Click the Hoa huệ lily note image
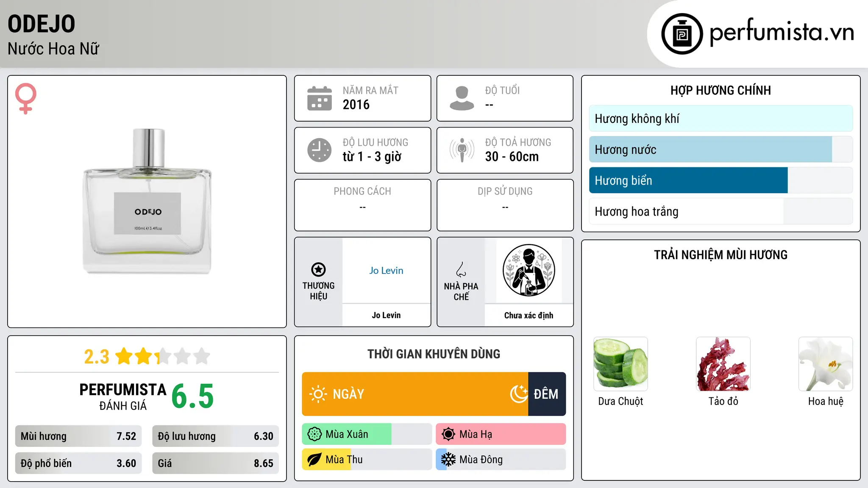 point(826,364)
